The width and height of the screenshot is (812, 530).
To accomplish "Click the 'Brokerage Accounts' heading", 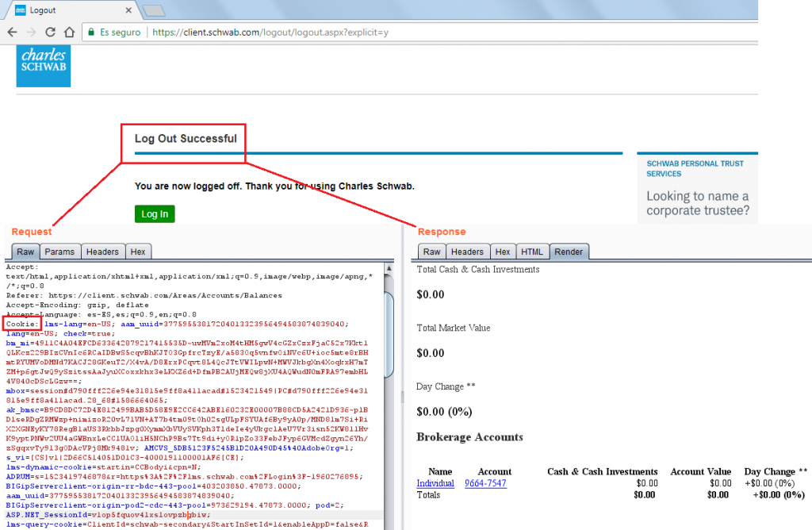I will pyautogui.click(x=469, y=436).
